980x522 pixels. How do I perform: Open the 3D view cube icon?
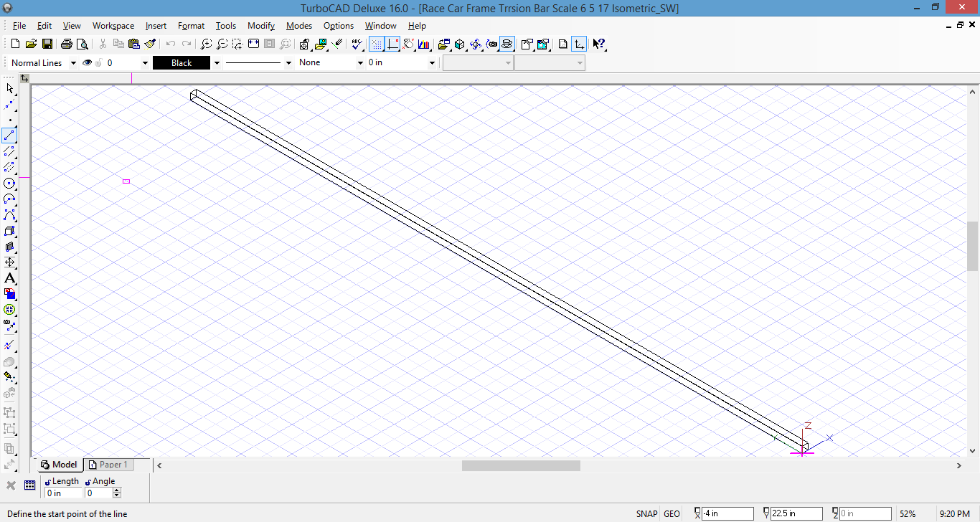pos(460,44)
